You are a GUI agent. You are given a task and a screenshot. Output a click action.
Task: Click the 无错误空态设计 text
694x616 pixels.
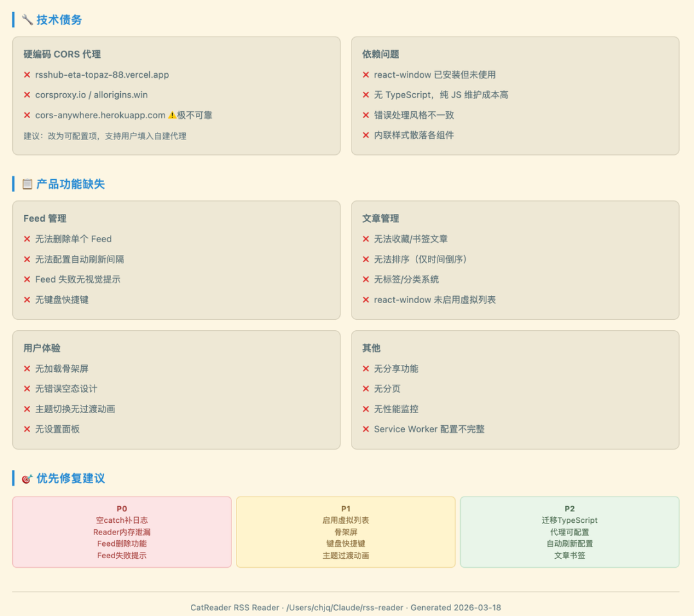(66, 389)
